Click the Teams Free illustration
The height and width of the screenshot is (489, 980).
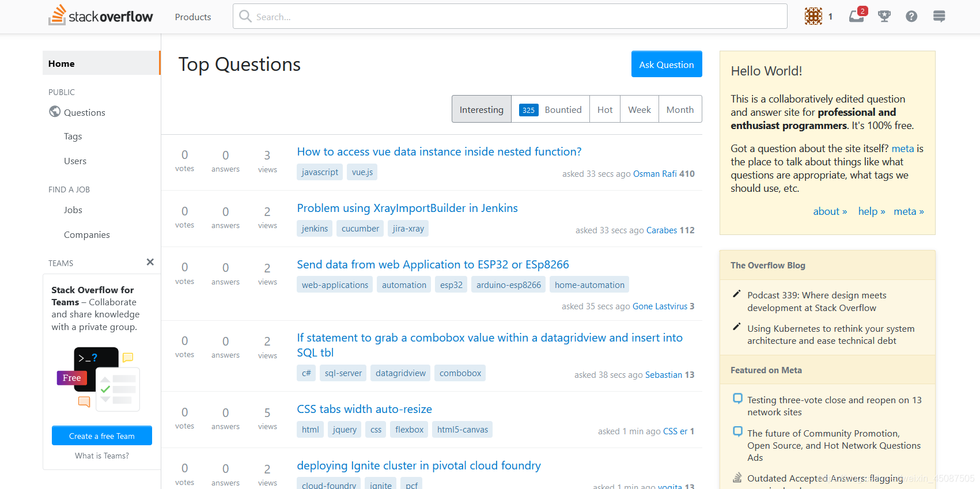[99, 379]
